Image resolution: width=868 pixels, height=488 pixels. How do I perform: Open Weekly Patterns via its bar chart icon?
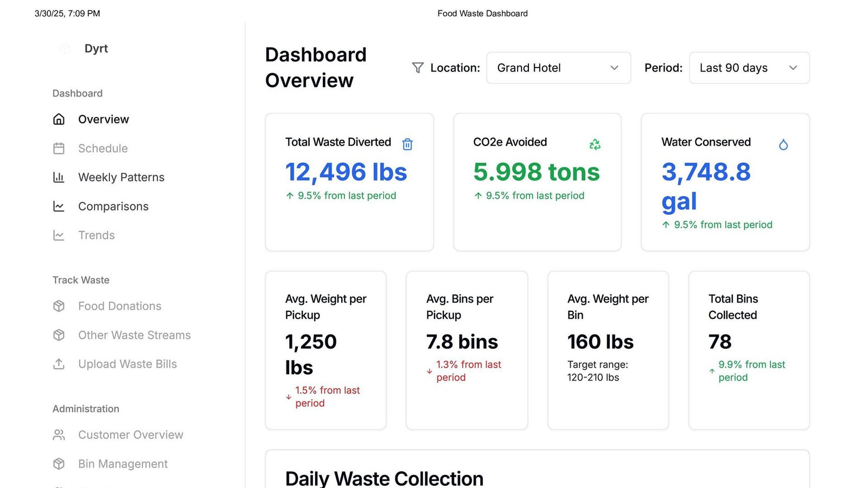click(59, 177)
